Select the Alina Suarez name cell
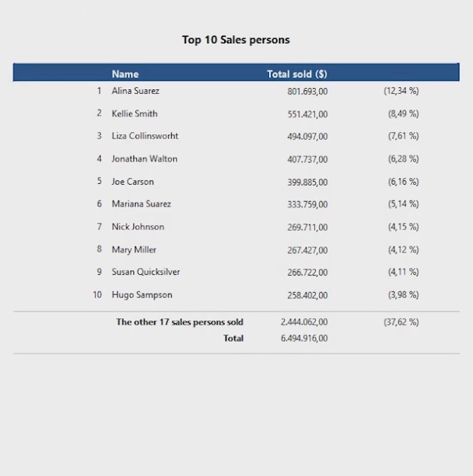473x476 pixels. 136,91
